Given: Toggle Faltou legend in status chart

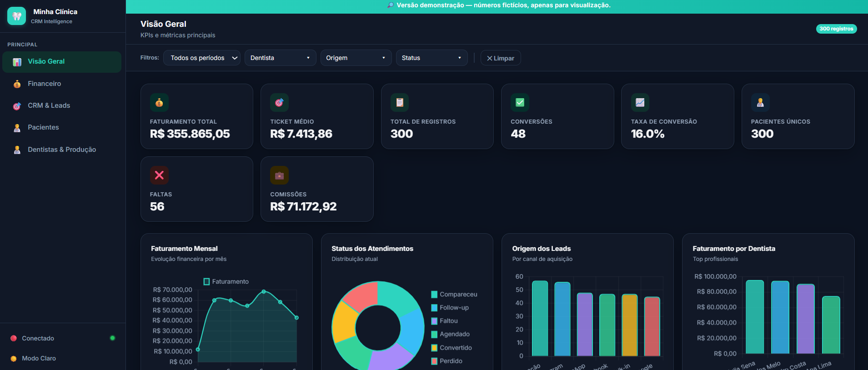Looking at the screenshot, I should 434,321.
